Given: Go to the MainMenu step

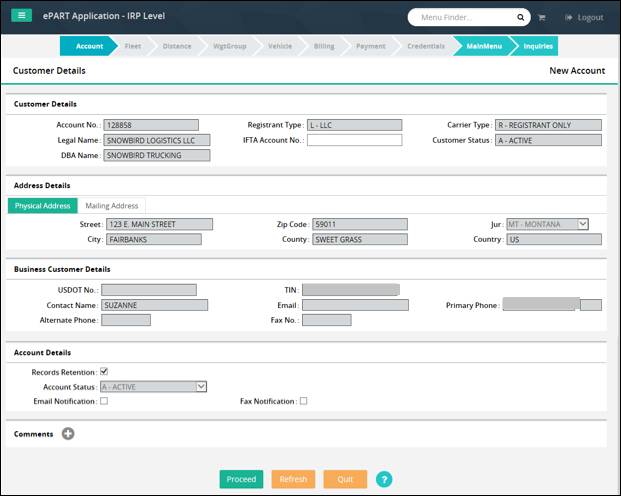Looking at the screenshot, I should [484, 46].
